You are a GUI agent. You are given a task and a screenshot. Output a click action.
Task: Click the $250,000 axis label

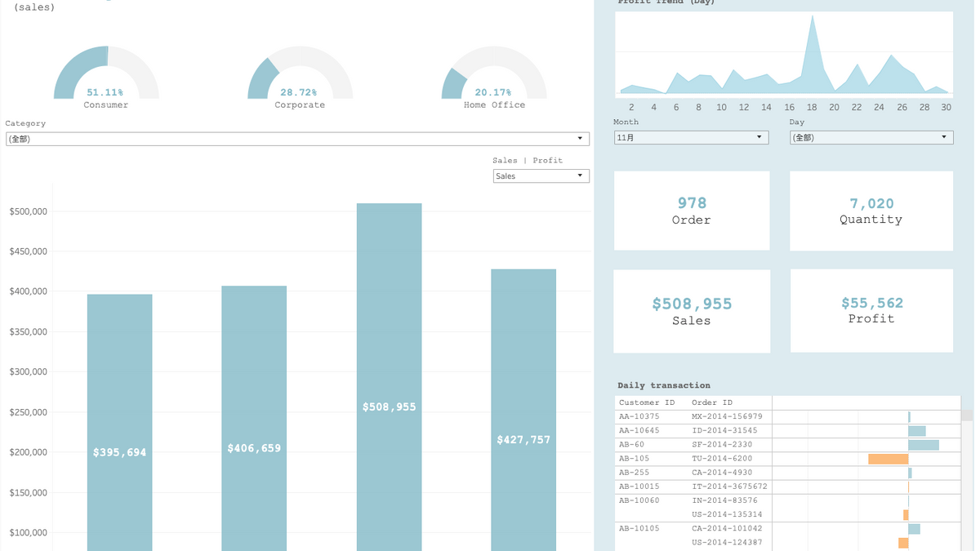[29, 412]
